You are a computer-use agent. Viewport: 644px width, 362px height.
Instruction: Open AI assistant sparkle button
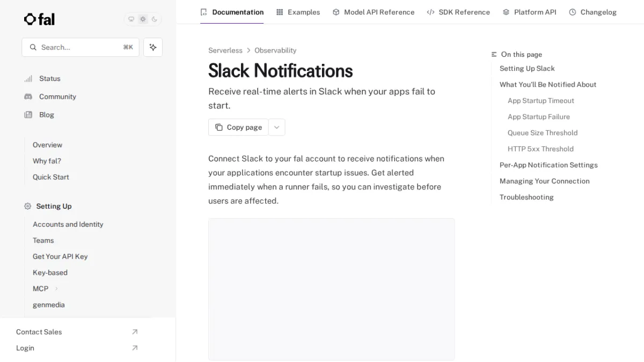point(153,47)
